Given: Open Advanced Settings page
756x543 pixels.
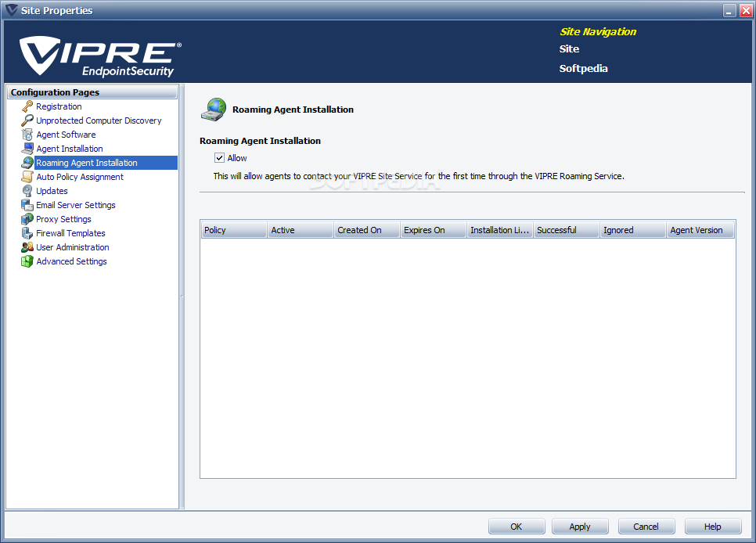Looking at the screenshot, I should click(x=72, y=261).
